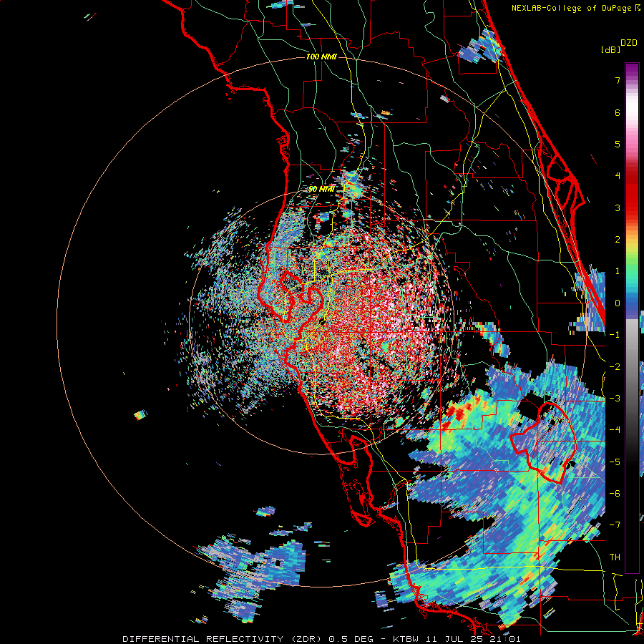Click the legend label '6'
Screen dimensions: 644x644
618,112
